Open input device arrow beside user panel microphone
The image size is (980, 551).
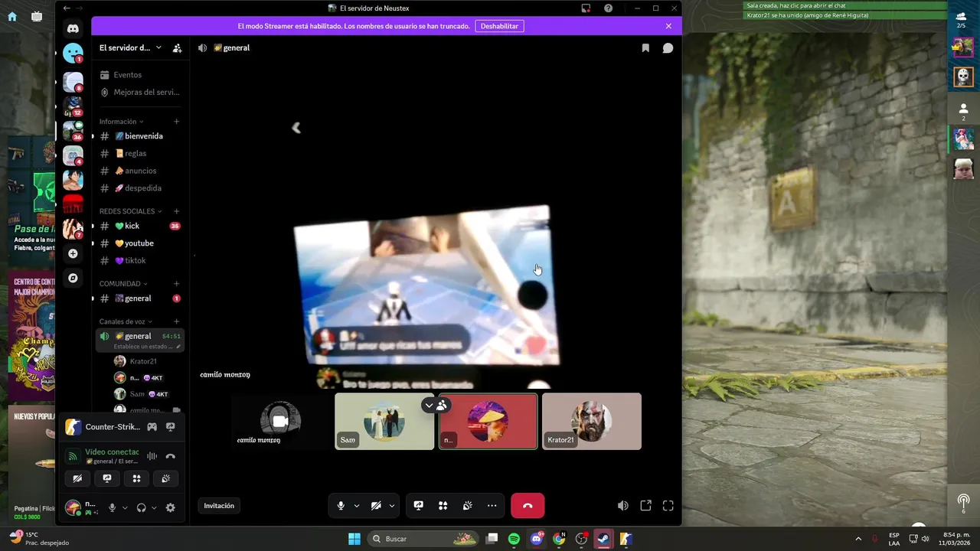coord(125,507)
